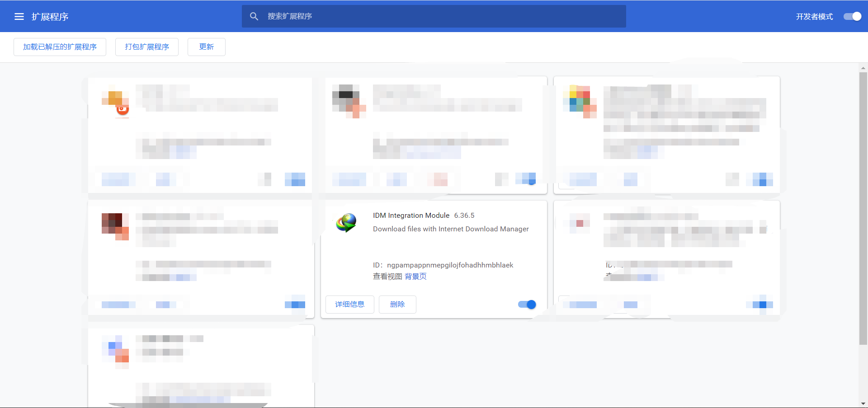Toggle the 开发者模式 switch off
Screen dimensions: 868x408
pyautogui.click(x=852, y=16)
